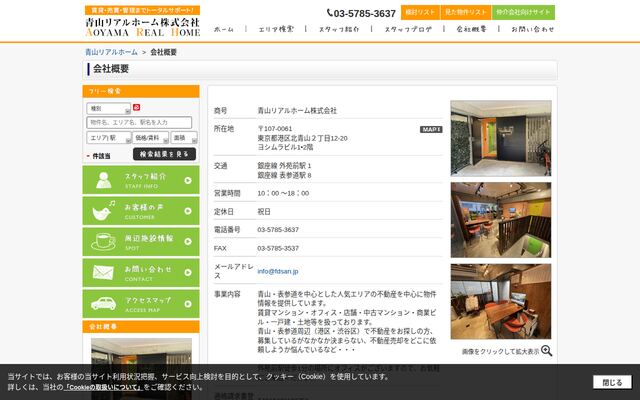The image size is (640, 400).
Task: Click the フリー検索 panel header
Action: click(141, 91)
